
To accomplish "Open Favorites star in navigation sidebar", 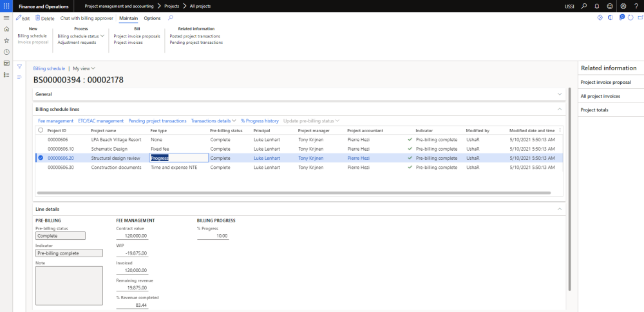I will coord(6,40).
